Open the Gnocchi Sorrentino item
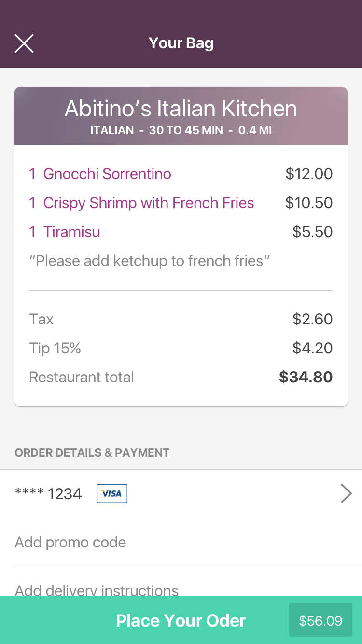The height and width of the screenshot is (644, 362). [x=107, y=174]
